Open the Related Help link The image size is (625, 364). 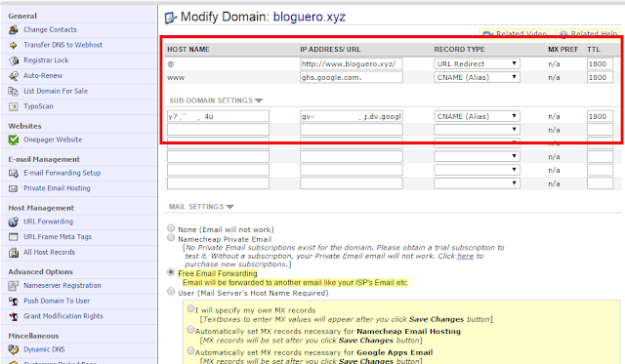click(588, 33)
